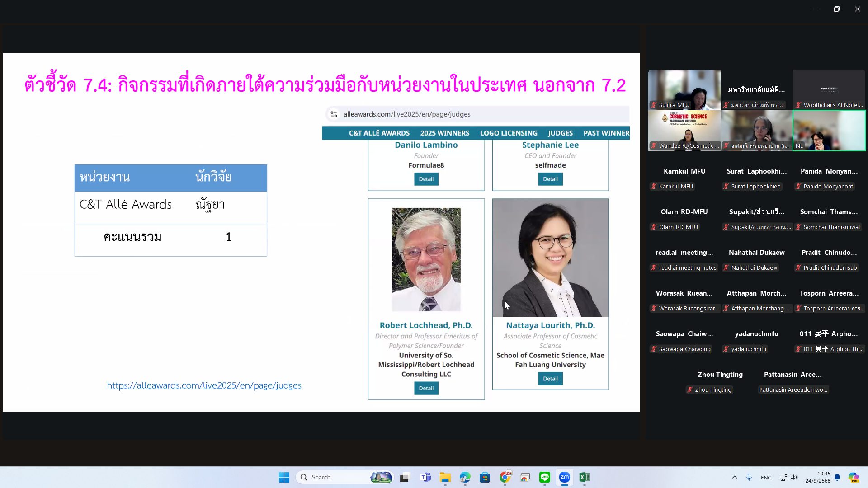This screenshot has height=488, width=868.
Task: Click Detail button under Nattaya Lourith
Action: [550, 379]
